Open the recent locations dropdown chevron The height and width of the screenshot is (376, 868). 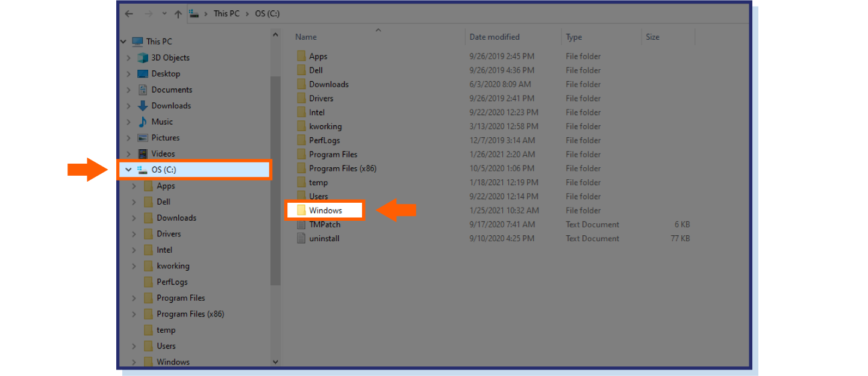[164, 14]
